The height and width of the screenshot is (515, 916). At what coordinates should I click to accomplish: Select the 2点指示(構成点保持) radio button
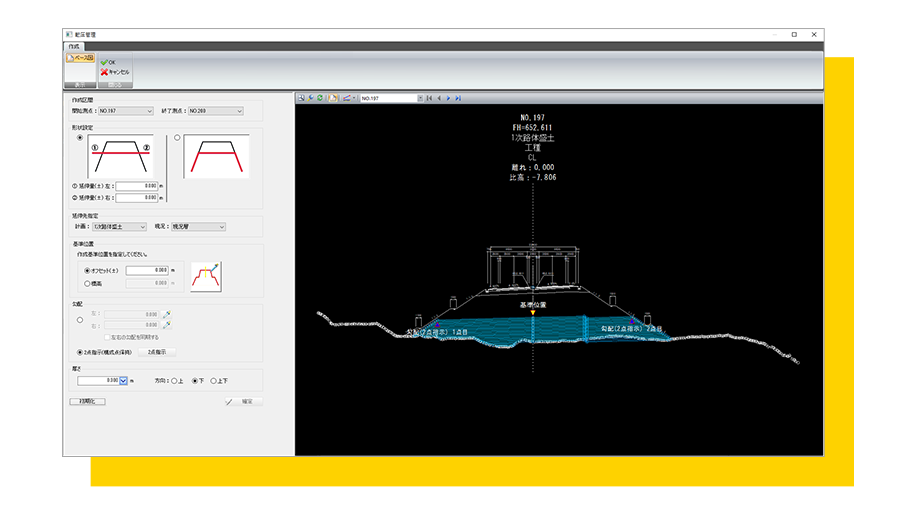coord(80,353)
